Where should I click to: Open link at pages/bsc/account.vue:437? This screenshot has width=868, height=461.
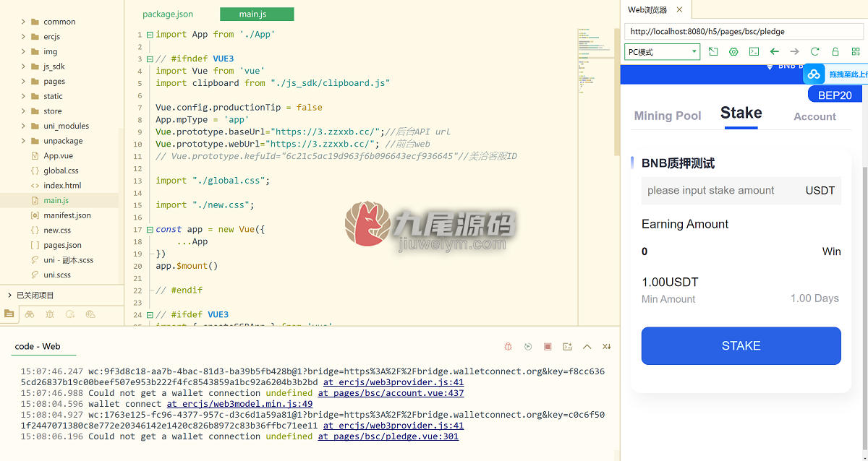click(x=391, y=393)
